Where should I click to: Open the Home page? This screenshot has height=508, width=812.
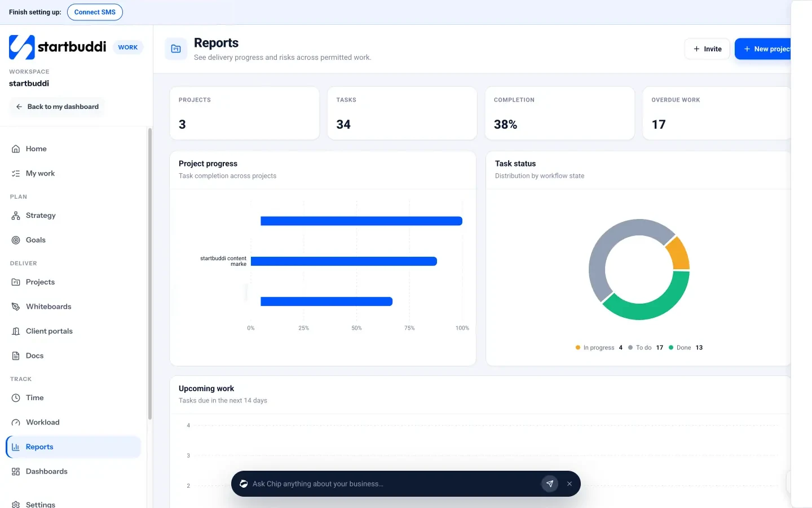pyautogui.click(x=73, y=149)
